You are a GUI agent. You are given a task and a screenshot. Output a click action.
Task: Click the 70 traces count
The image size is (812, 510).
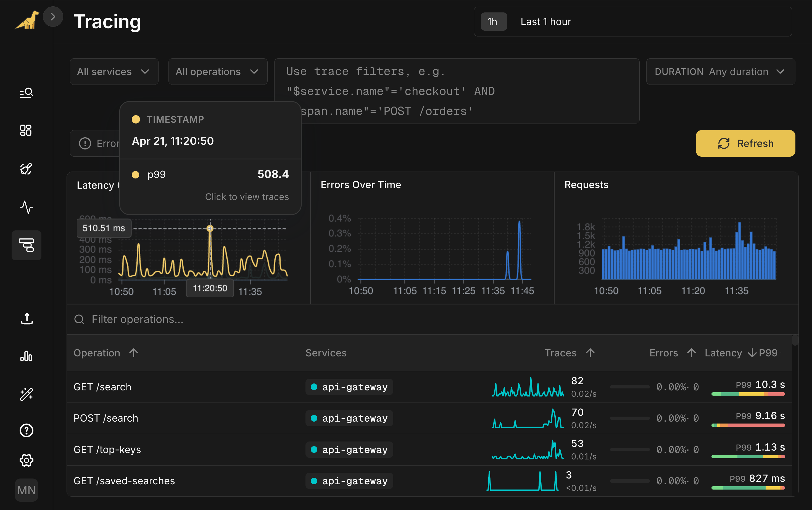577,412
